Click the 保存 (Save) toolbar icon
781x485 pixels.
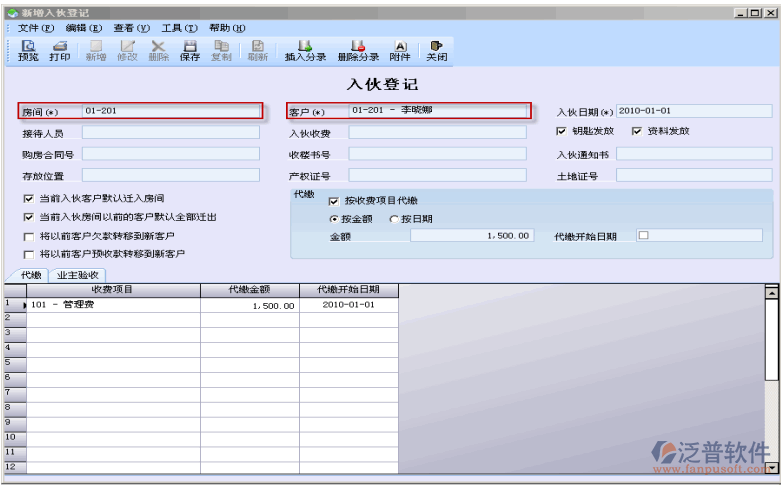pyautogui.click(x=190, y=51)
